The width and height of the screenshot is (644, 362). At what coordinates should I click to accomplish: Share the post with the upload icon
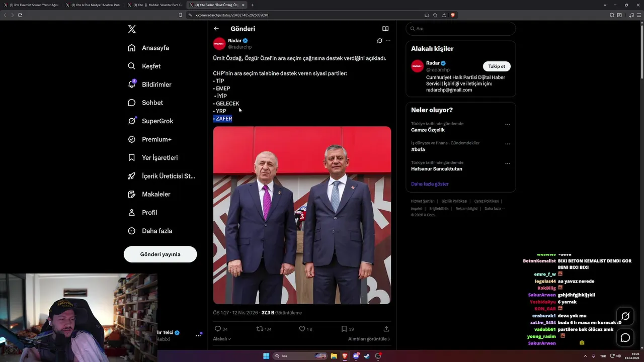(x=386, y=329)
